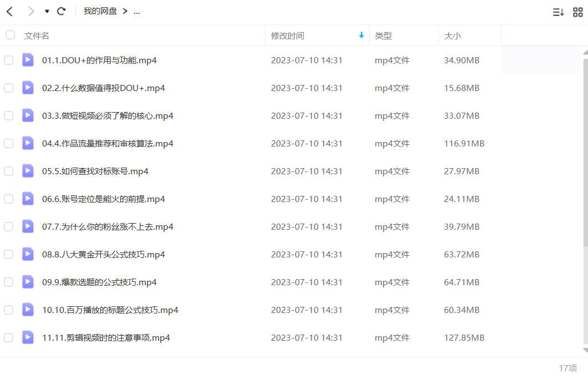Click the 63.72MB size cell
588x379 pixels.
pos(462,254)
